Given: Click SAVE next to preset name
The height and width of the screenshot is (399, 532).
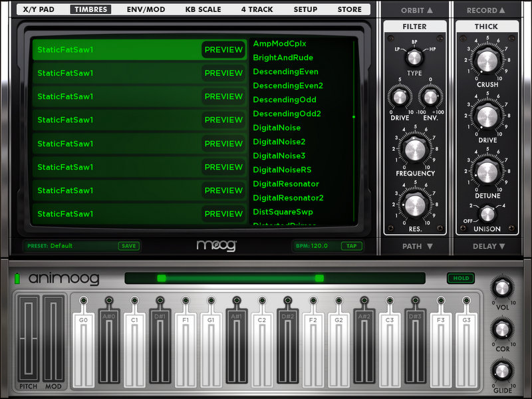Looking at the screenshot, I should click(128, 246).
